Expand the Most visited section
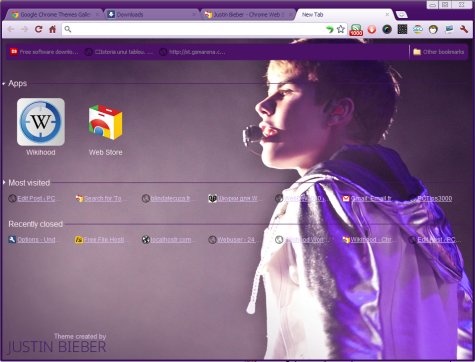 point(4,182)
